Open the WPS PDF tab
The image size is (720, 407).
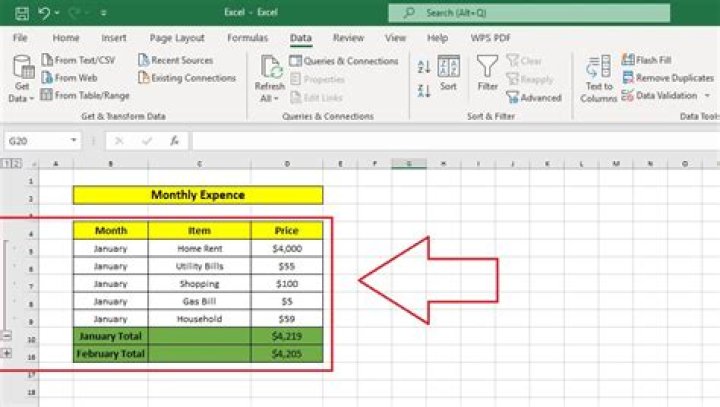[x=490, y=38]
